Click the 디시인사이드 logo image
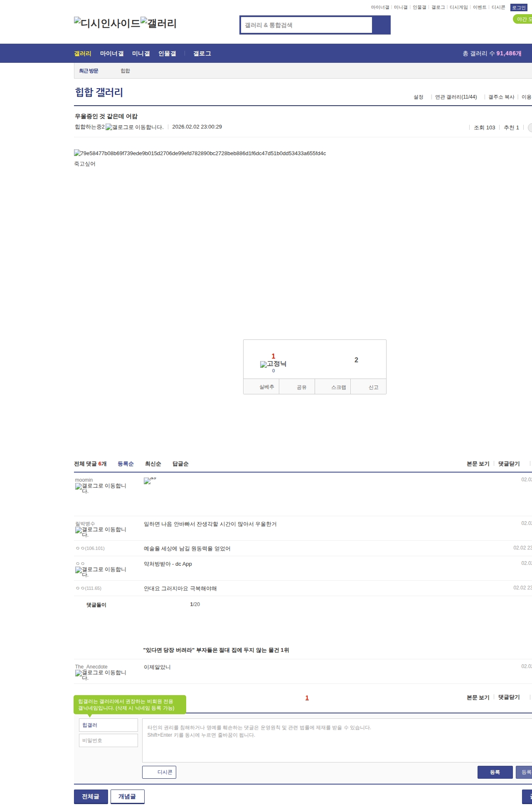The width and height of the screenshot is (532, 807). tap(107, 23)
